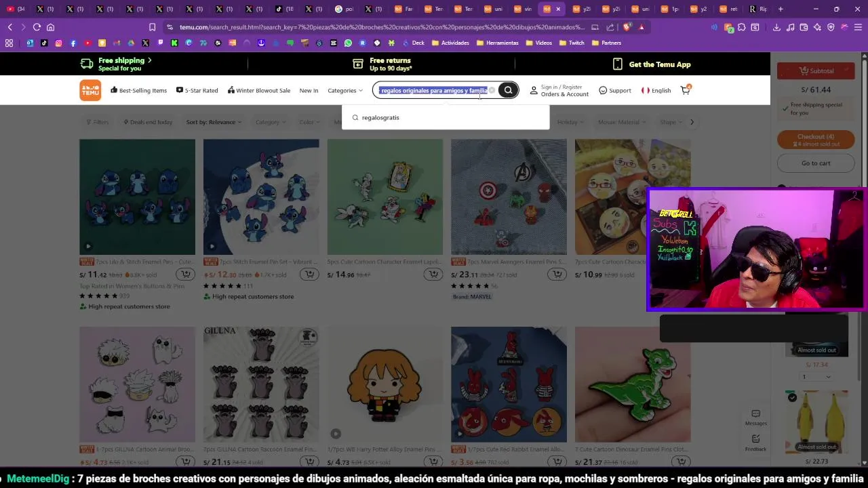Open the green dinosaur enamel pin thumbnail
Screen dimensions: 868x488
[633, 384]
